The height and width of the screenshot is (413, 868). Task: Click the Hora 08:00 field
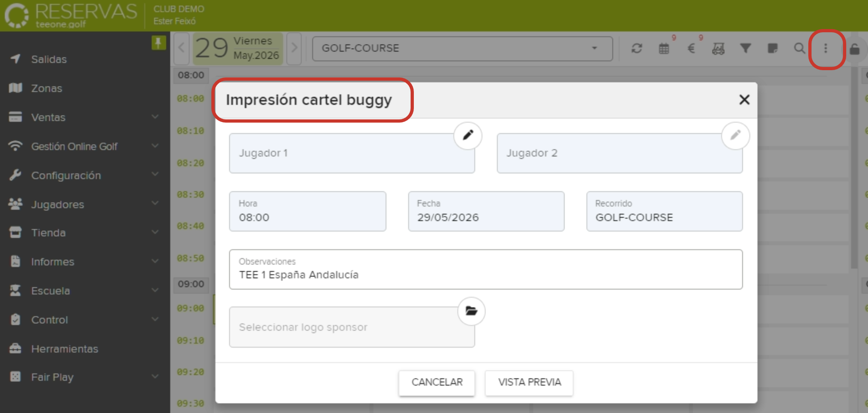[x=307, y=211]
